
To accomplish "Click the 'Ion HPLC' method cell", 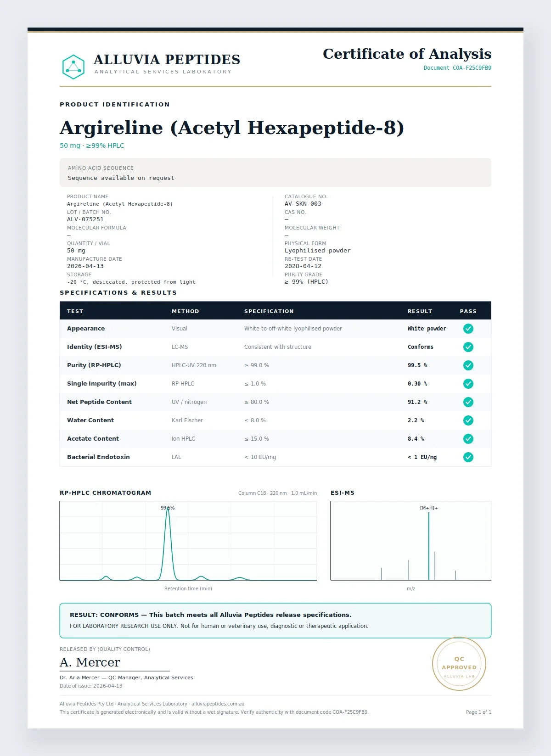I will coord(183,439).
